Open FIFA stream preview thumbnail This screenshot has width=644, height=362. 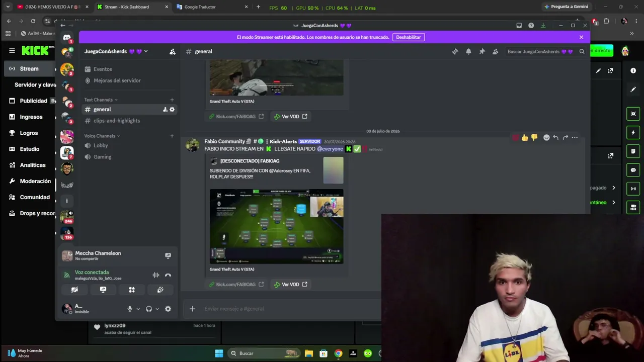point(277,226)
